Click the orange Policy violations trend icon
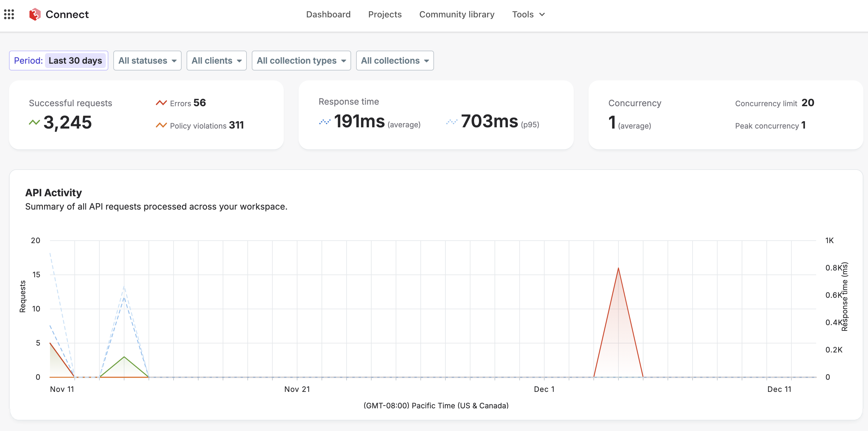This screenshot has width=868, height=431. 161,125
